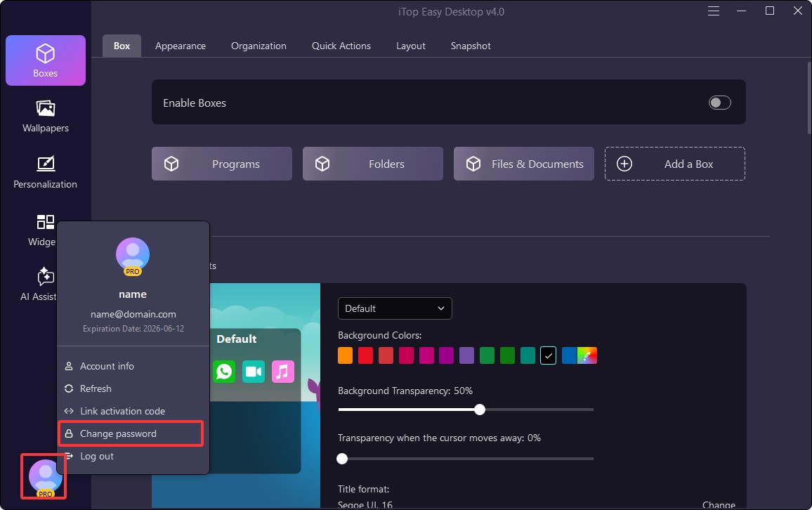Image resolution: width=812 pixels, height=510 pixels.
Task: Click the PRO account avatar at bottom left
Action: pos(45,477)
